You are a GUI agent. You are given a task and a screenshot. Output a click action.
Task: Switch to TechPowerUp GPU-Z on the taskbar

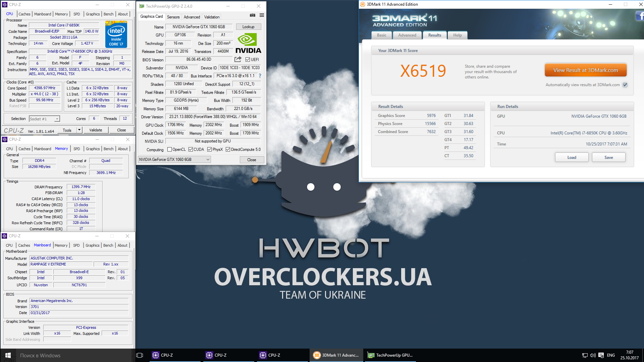(x=390, y=355)
